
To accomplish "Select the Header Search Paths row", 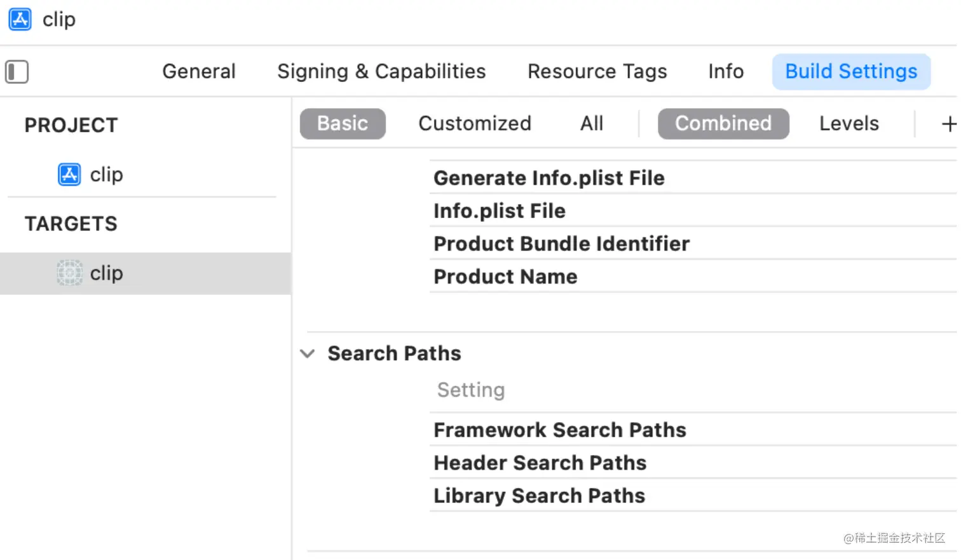I will coord(540,463).
